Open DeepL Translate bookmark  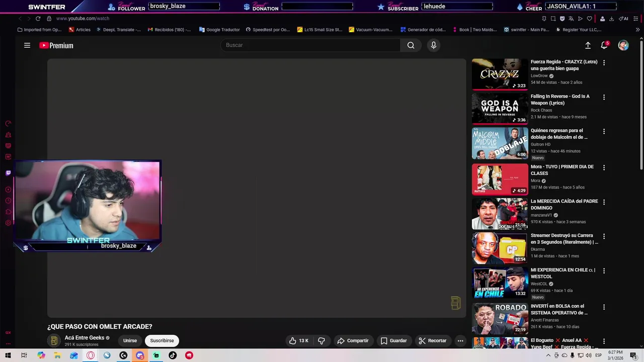coord(118,30)
